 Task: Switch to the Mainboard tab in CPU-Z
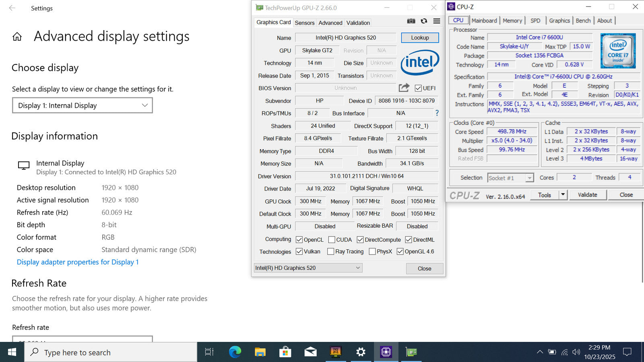point(484,21)
